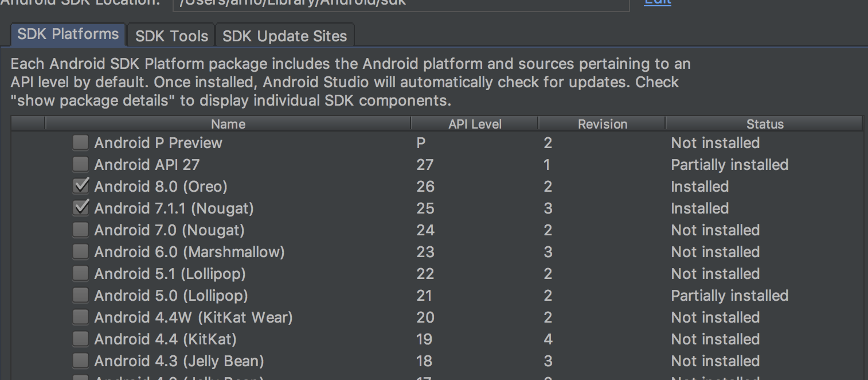
Task: Select the 'Android 5.1 (Lollipop)' row name
Action: (170, 274)
